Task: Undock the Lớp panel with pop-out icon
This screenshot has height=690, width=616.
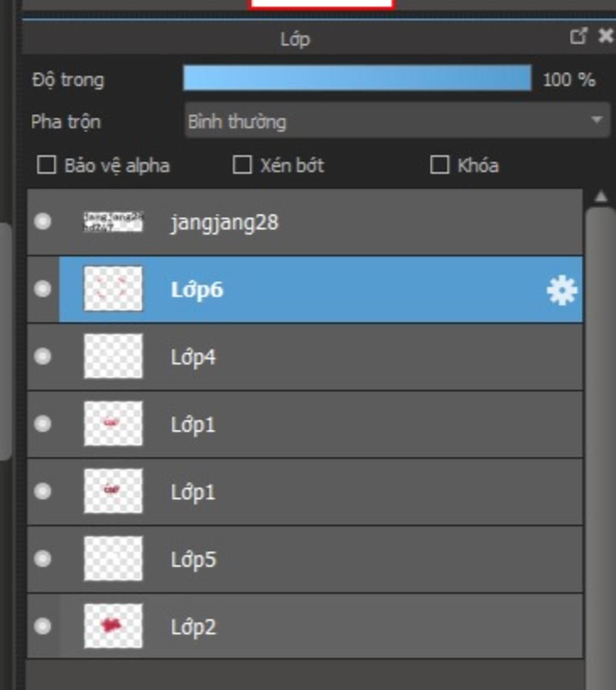Action: [x=578, y=36]
